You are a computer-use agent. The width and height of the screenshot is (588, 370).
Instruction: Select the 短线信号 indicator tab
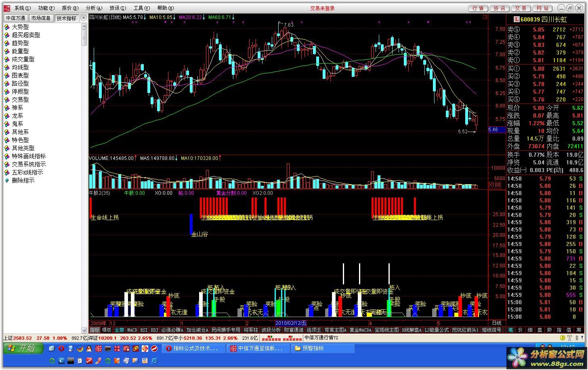tap(491, 330)
